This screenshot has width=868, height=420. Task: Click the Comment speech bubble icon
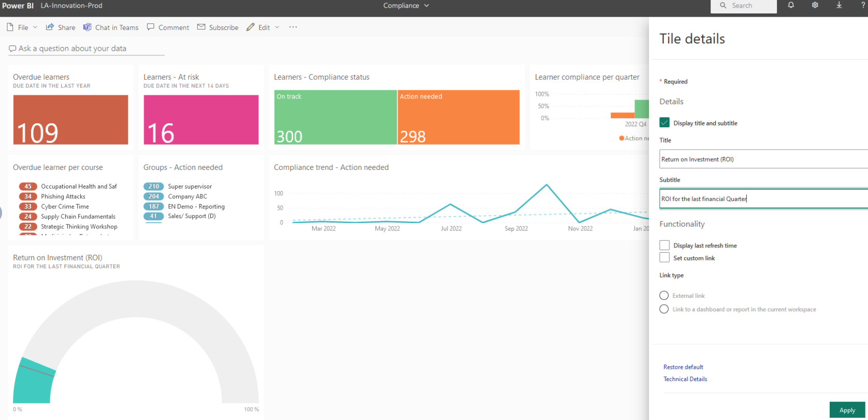pos(151,27)
